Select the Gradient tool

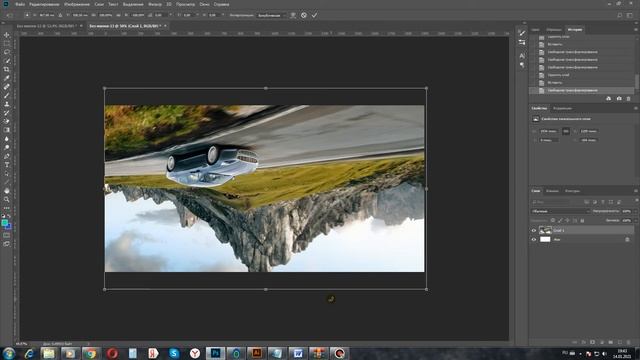tap(7, 130)
